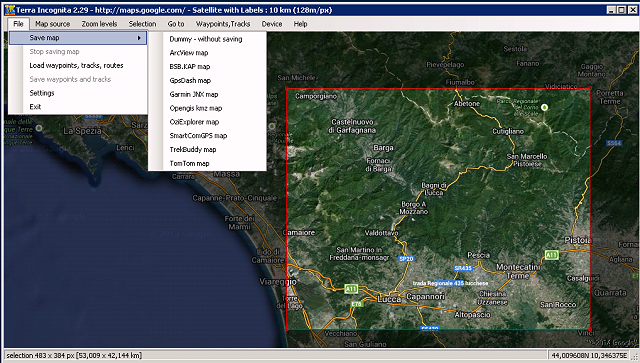
Task: Click the white park marker near Abetone
Action: [544, 107]
